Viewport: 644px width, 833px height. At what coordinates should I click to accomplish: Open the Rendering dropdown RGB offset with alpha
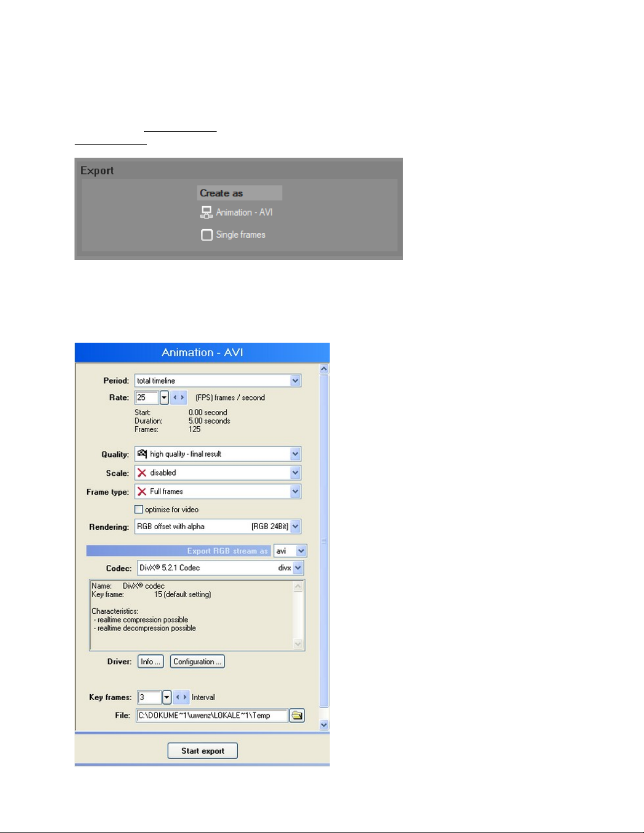coord(218,526)
